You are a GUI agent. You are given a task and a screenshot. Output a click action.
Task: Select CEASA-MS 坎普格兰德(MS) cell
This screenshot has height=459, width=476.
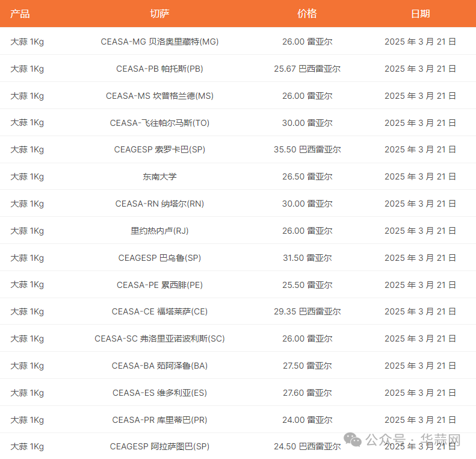click(159, 96)
